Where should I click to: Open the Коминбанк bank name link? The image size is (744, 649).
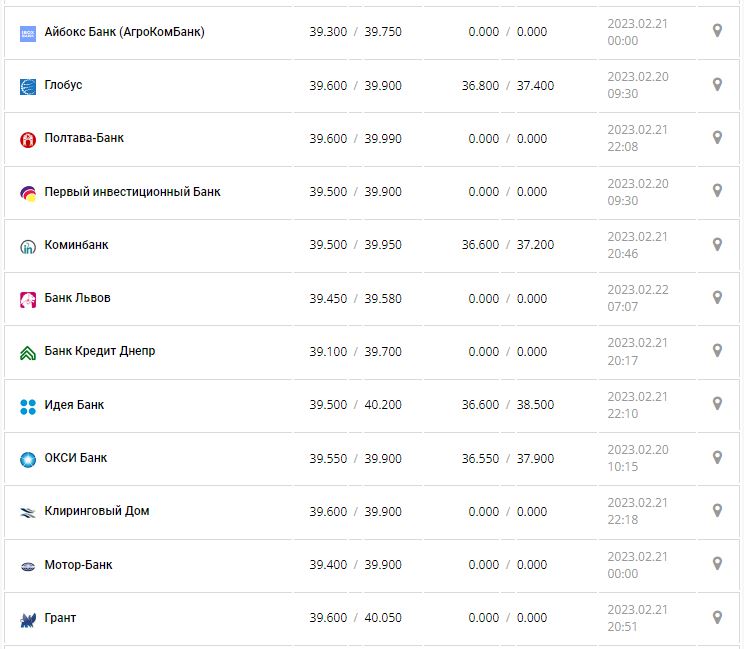coord(76,244)
